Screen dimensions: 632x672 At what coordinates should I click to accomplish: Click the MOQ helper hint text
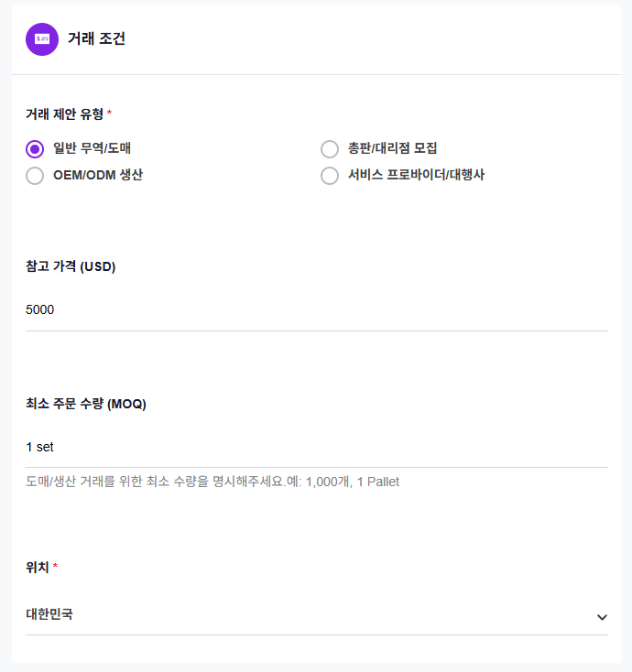(212, 482)
